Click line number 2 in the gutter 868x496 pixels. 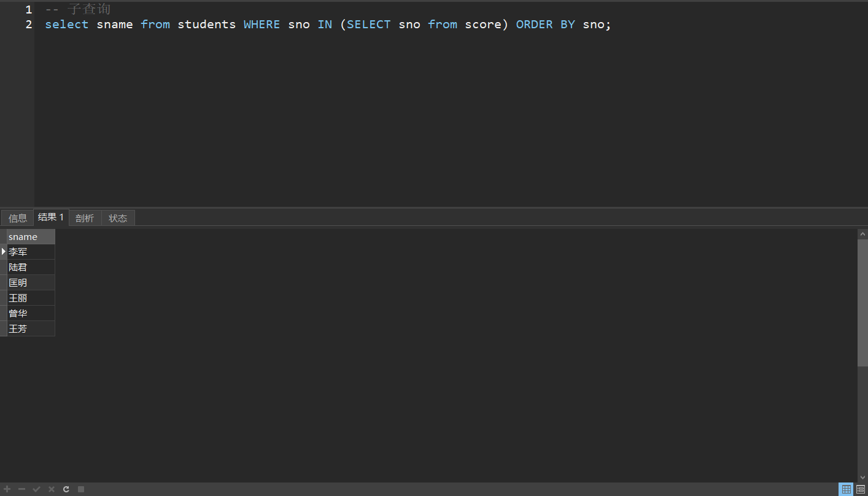click(x=29, y=25)
